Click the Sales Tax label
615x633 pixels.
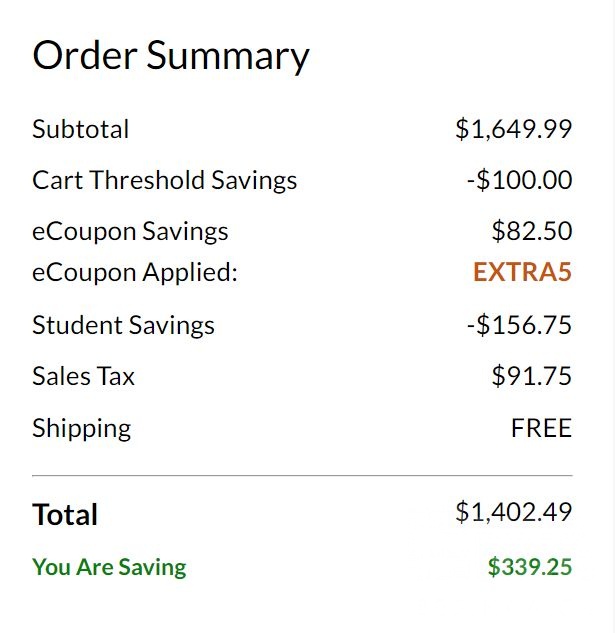[x=83, y=376]
